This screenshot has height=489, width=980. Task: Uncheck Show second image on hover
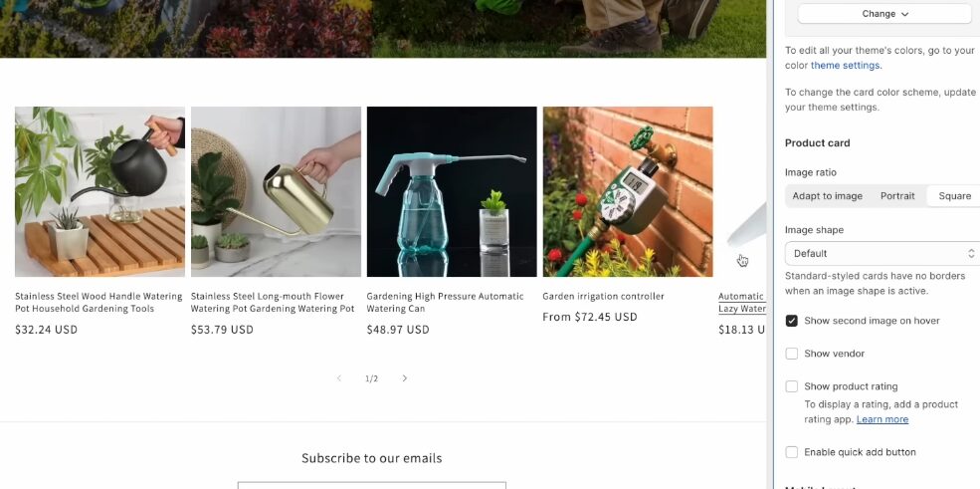pos(791,321)
